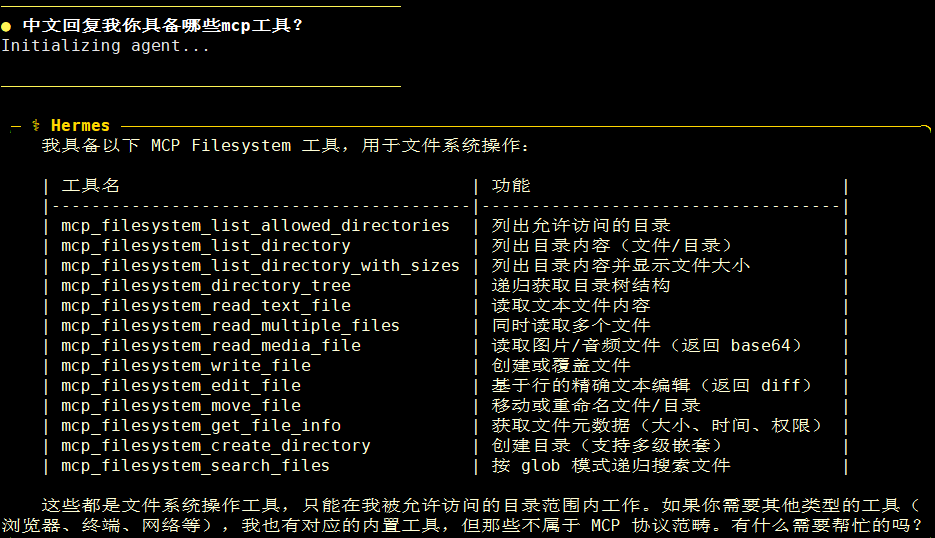Click description 基于行的精确文本编辑（返回 diff）

point(651,385)
